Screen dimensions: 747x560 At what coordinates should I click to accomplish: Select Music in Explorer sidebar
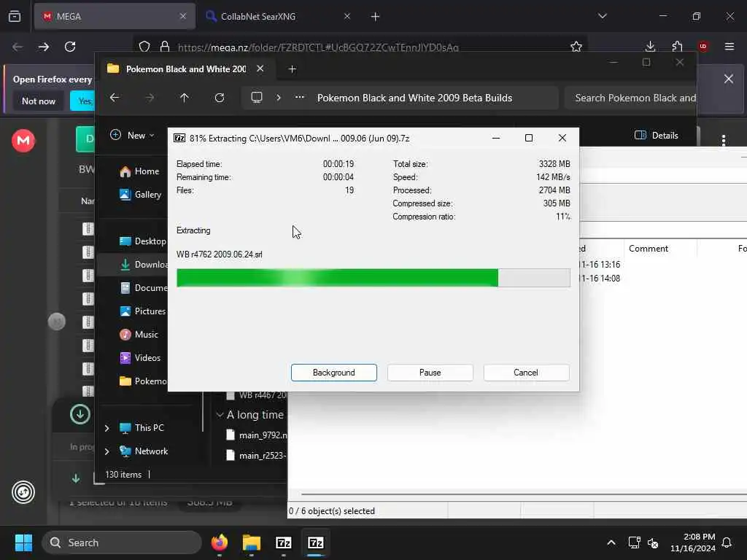tap(138, 334)
